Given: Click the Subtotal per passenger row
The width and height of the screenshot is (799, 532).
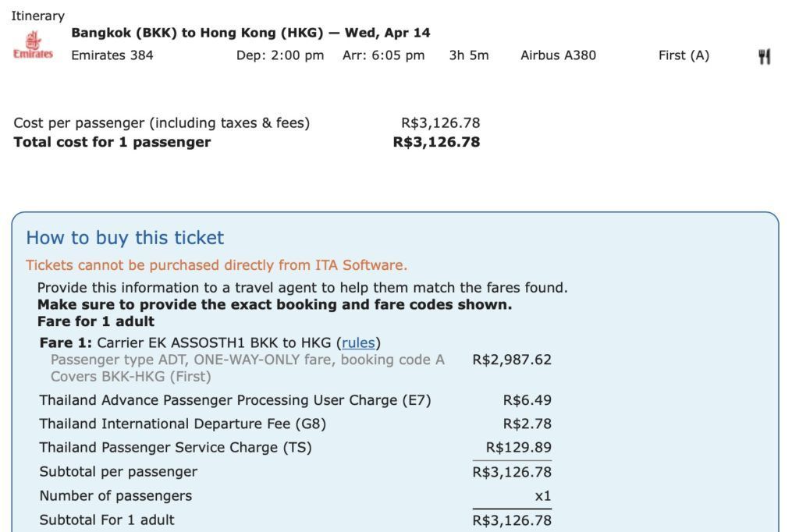Looking at the screenshot, I should tap(295, 471).
